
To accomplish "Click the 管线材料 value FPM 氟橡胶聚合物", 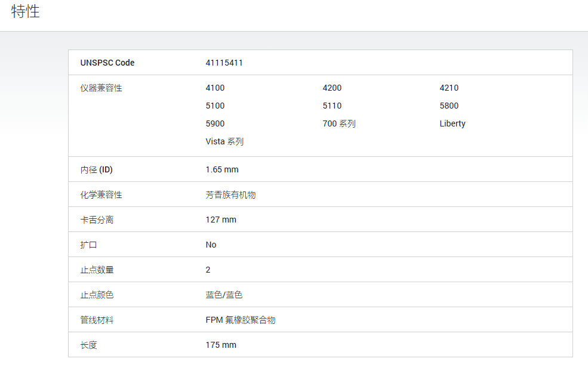I will 241,320.
